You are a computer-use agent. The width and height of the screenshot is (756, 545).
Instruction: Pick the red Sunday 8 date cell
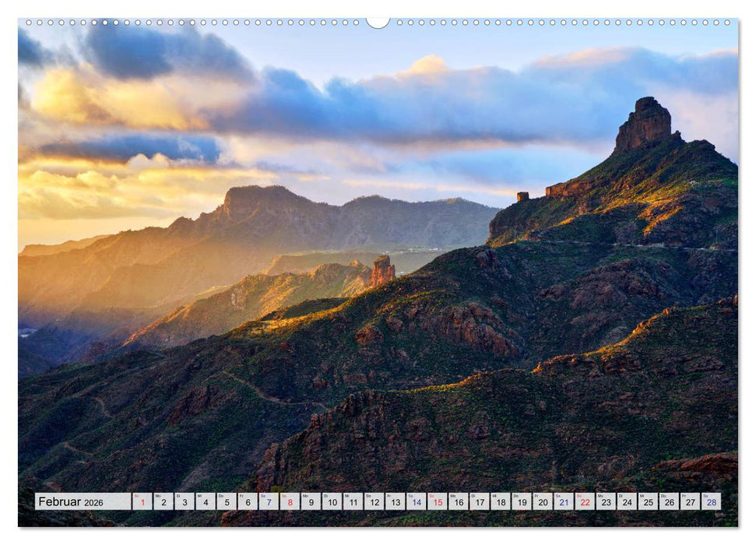pos(290,501)
